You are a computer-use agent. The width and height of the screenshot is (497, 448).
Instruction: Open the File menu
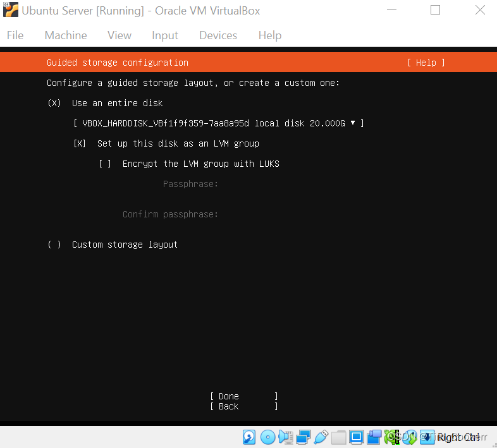15,35
